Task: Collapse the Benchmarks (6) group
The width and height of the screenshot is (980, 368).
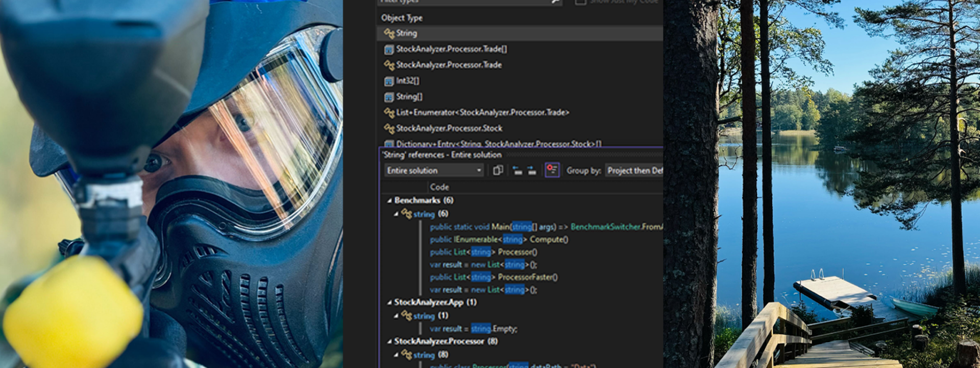Action: [389, 200]
